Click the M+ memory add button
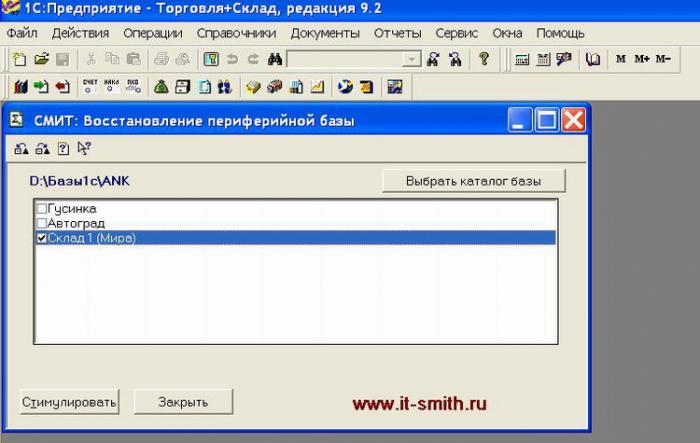700x443 pixels. [642, 59]
